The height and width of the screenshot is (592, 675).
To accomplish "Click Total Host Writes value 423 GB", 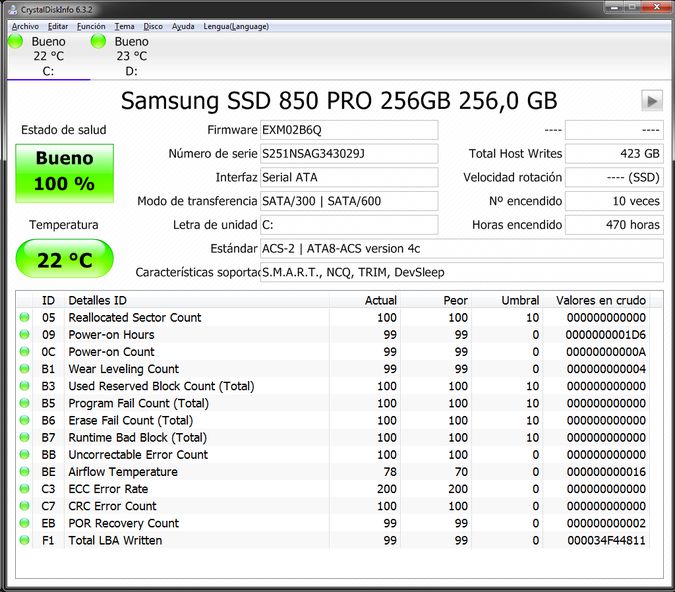I will (x=614, y=154).
